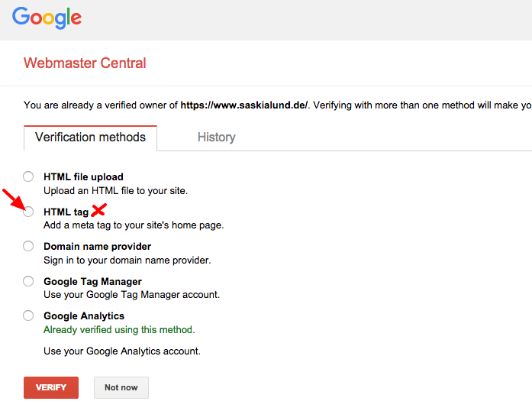Click the red X mark beside HTML tag
This screenshot has width=532, height=411.
click(98, 210)
